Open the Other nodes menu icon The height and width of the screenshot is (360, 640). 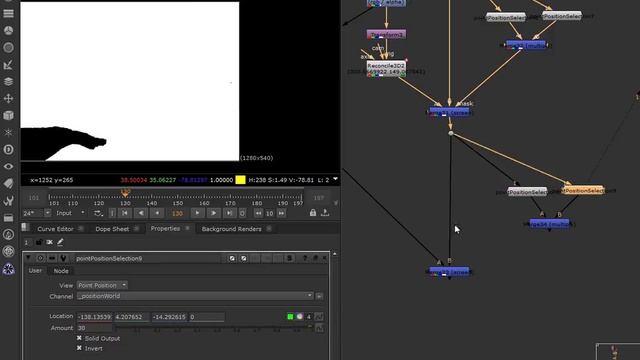tap(8, 218)
